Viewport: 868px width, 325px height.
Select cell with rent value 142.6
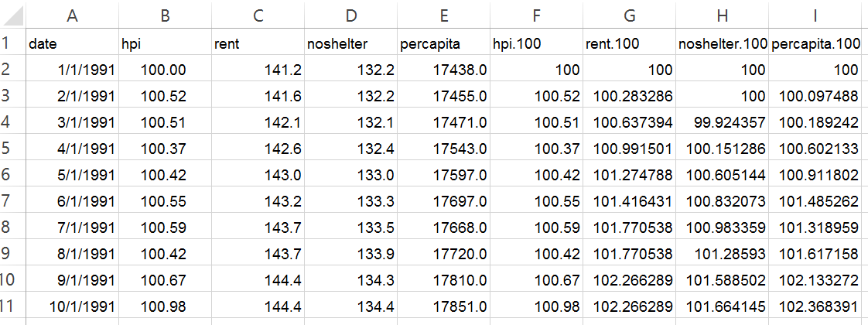point(258,148)
